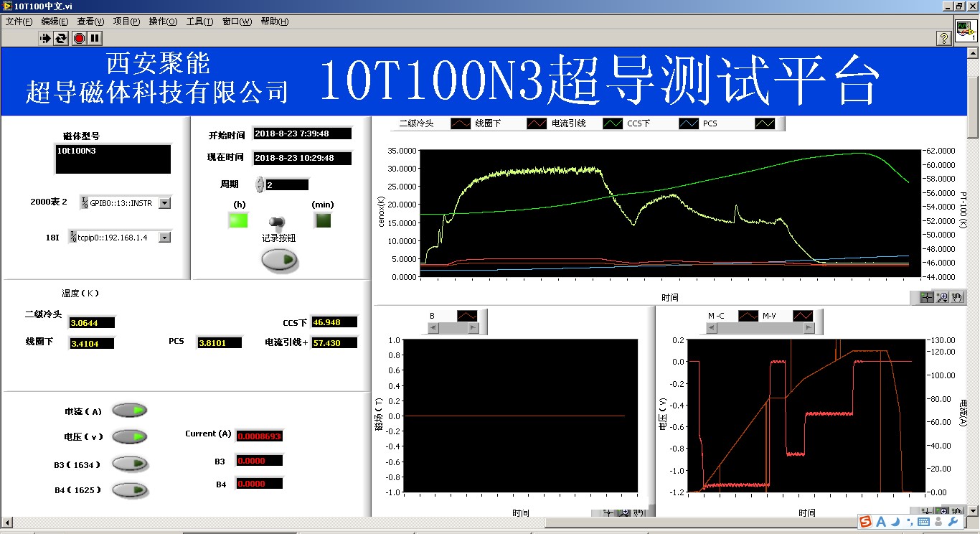This screenshot has width=980, height=534.
Task: Toggle the 电压(v) green button
Action: click(130, 436)
